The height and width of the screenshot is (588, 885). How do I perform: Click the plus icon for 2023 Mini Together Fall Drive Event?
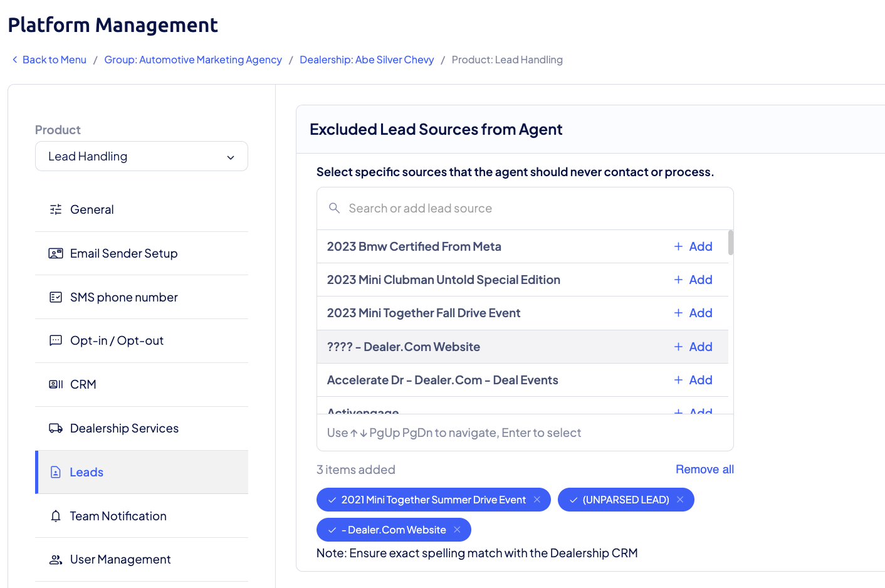tap(678, 313)
